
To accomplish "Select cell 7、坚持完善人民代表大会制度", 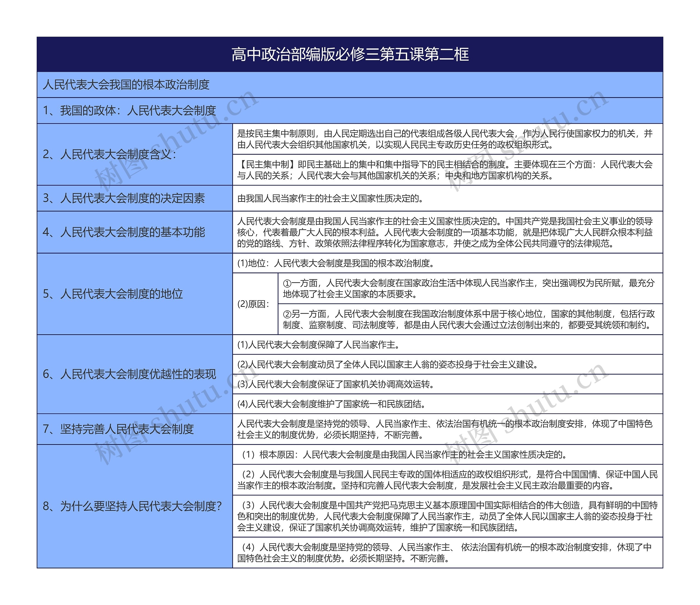I will click(x=135, y=429).
